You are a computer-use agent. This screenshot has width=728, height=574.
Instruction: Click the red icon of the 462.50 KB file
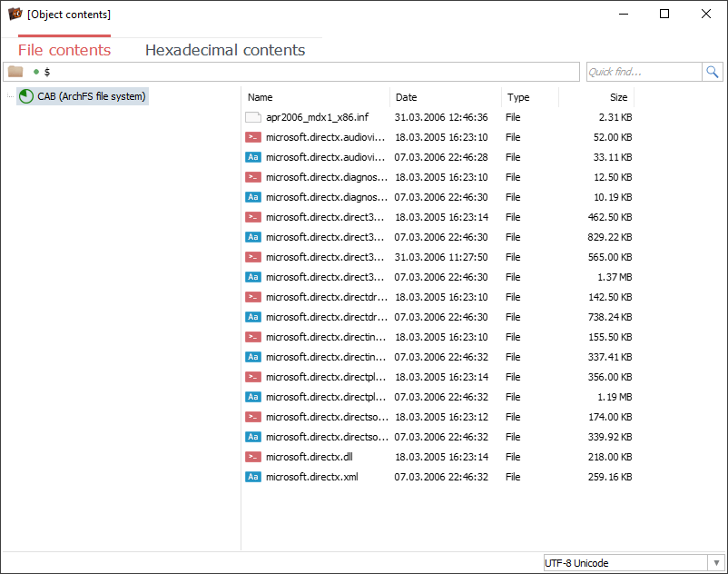point(253,217)
